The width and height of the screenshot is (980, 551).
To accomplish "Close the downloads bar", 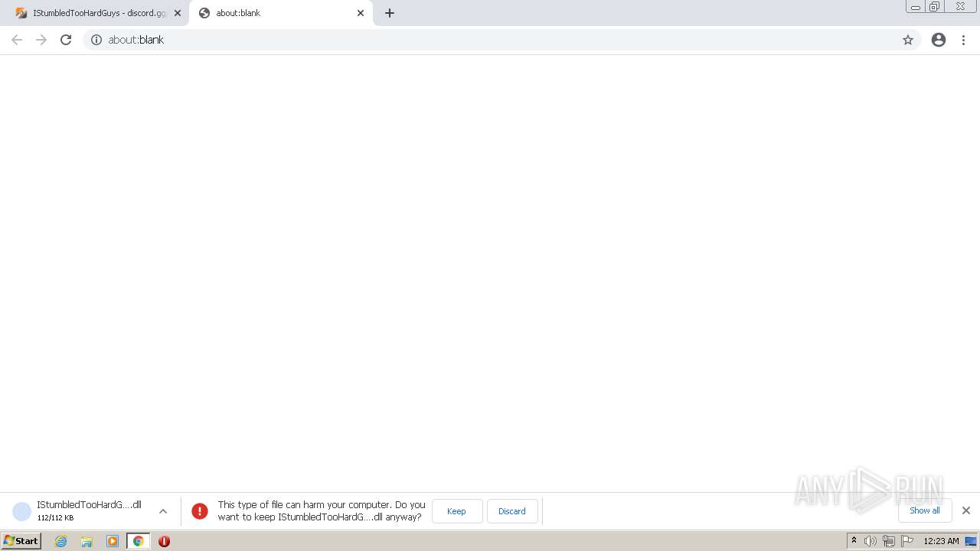I will tap(966, 510).
